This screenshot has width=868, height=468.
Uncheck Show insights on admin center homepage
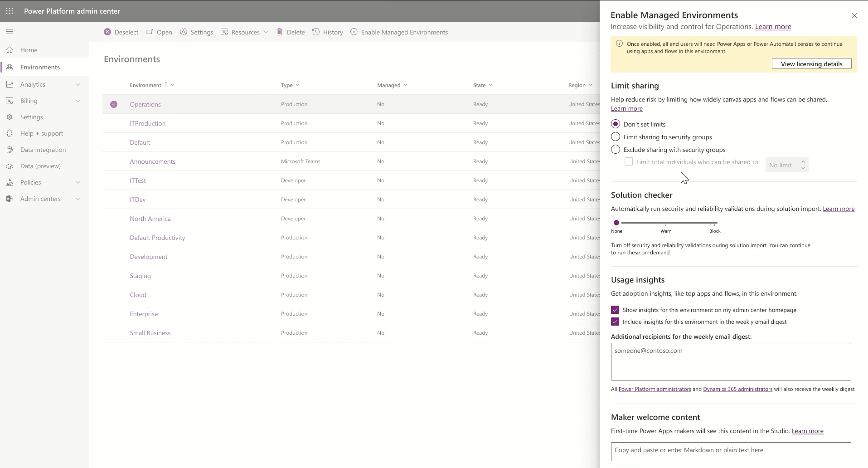tap(615, 310)
